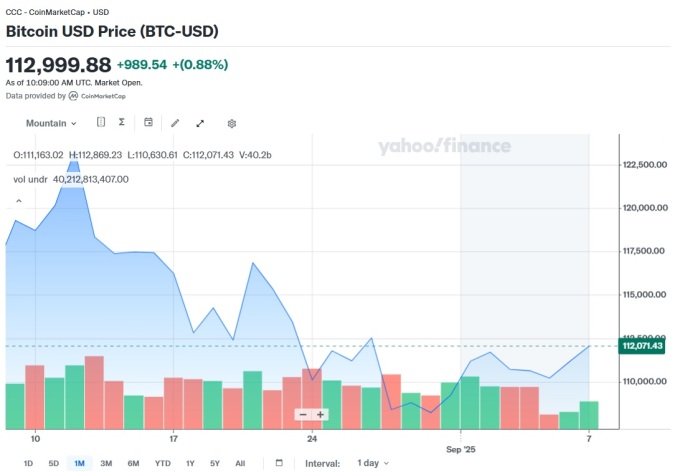
Task: Open the 1 day interval dropdown
Action: point(373,463)
